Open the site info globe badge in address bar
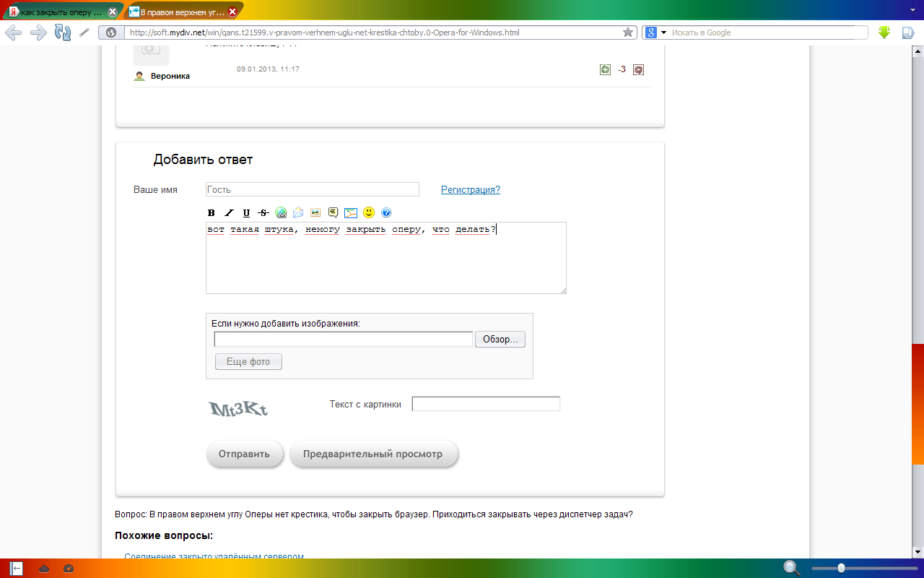924x578 pixels. 111,33
